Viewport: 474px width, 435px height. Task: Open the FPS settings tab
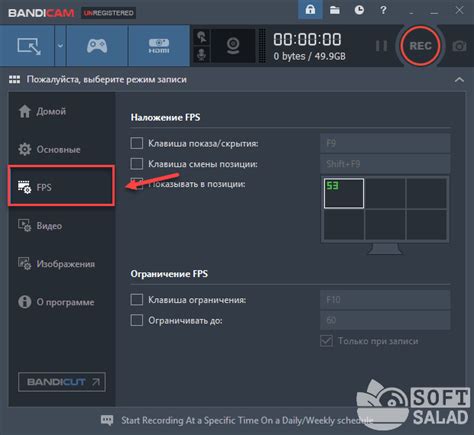(x=62, y=185)
